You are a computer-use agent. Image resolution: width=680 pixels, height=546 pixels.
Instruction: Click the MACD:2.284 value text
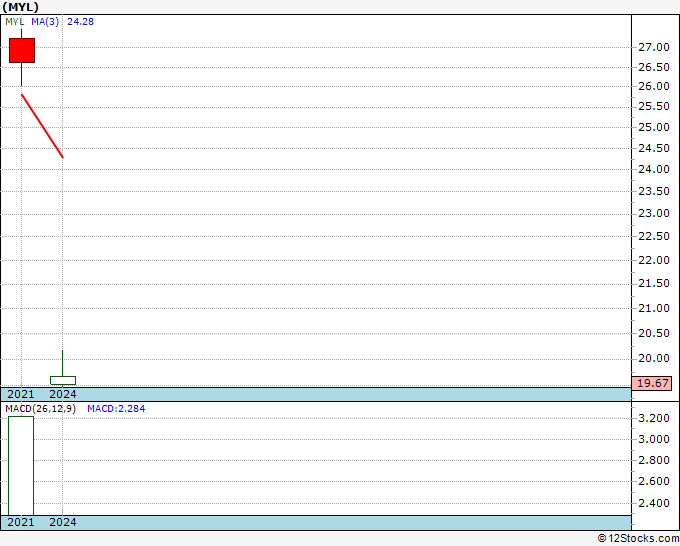pos(116,409)
